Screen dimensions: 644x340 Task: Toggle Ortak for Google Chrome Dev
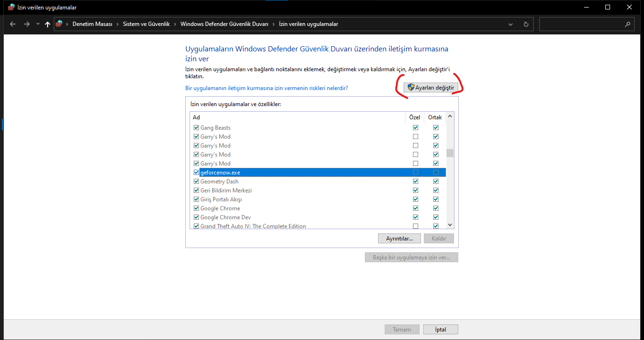[436, 217]
